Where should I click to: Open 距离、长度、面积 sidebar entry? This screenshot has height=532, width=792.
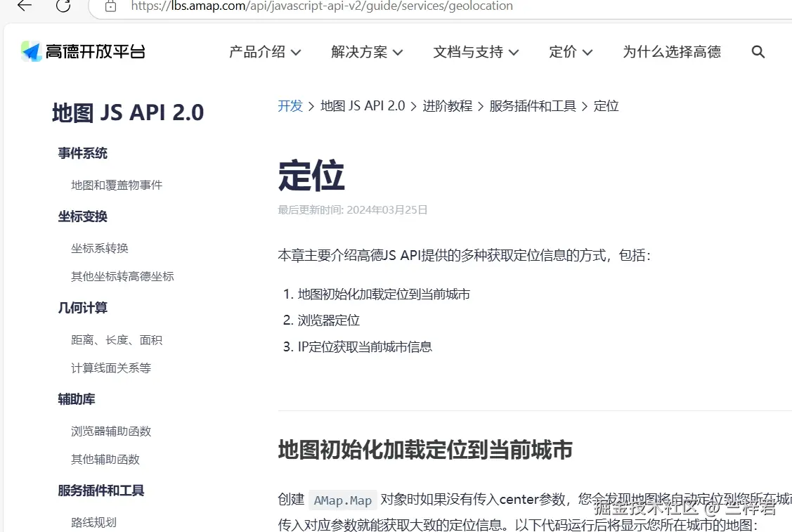click(x=117, y=340)
